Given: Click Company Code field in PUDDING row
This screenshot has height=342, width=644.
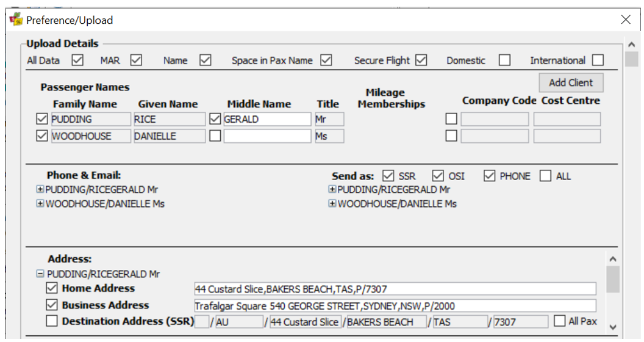Looking at the screenshot, I should tap(495, 119).
